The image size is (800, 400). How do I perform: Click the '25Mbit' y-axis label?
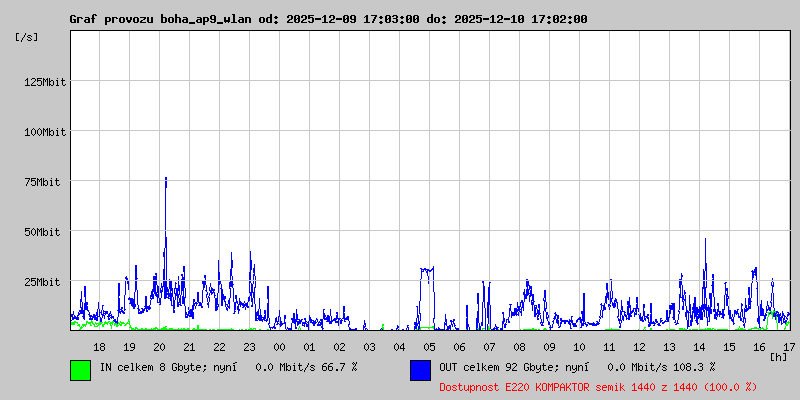click(42, 282)
